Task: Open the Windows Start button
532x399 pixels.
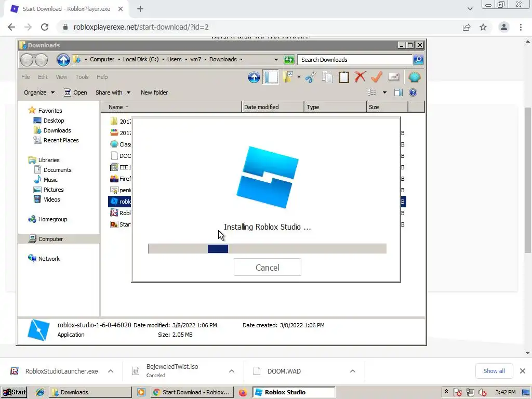Action: click(x=14, y=392)
